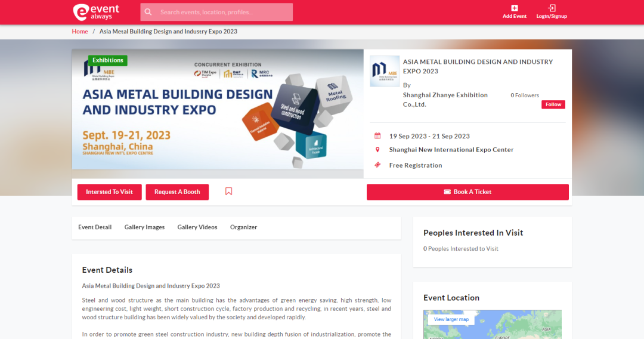Click the MBE organizer logo thumbnail

click(385, 71)
